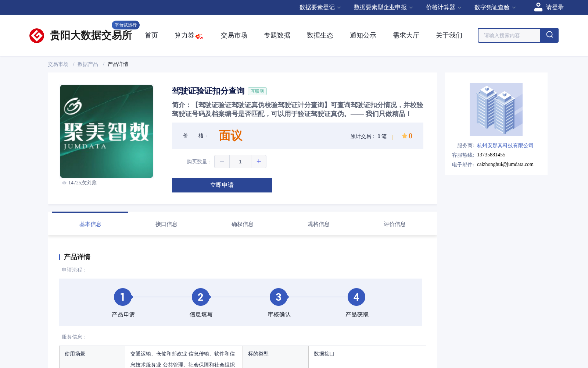Open the 关于我们 menu item
This screenshot has width=588, height=368.
tap(449, 35)
